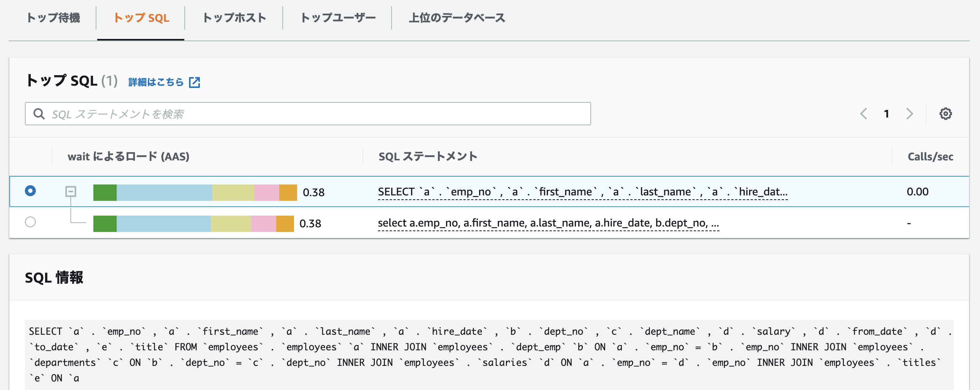Click the select a.emp_no, a.first_name statement link
Screen dimensions: 980x390
click(548, 223)
